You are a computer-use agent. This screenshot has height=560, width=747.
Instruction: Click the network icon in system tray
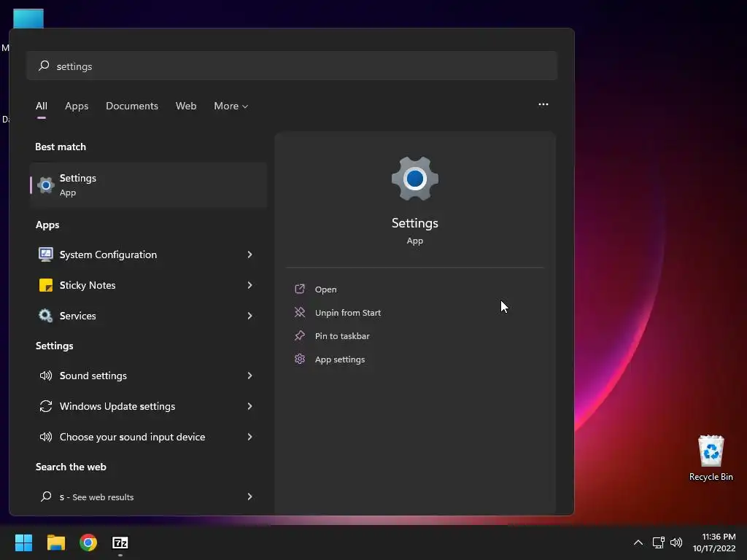coord(658,542)
